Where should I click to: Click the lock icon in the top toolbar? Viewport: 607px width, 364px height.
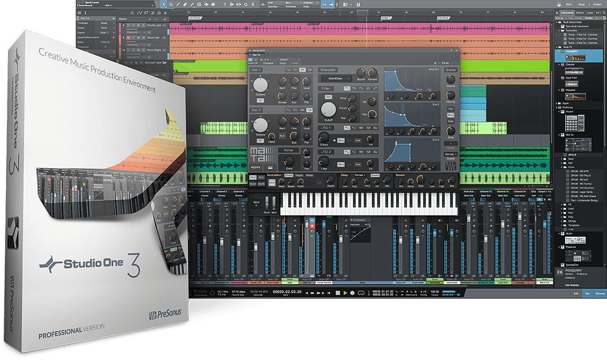(358, 5)
